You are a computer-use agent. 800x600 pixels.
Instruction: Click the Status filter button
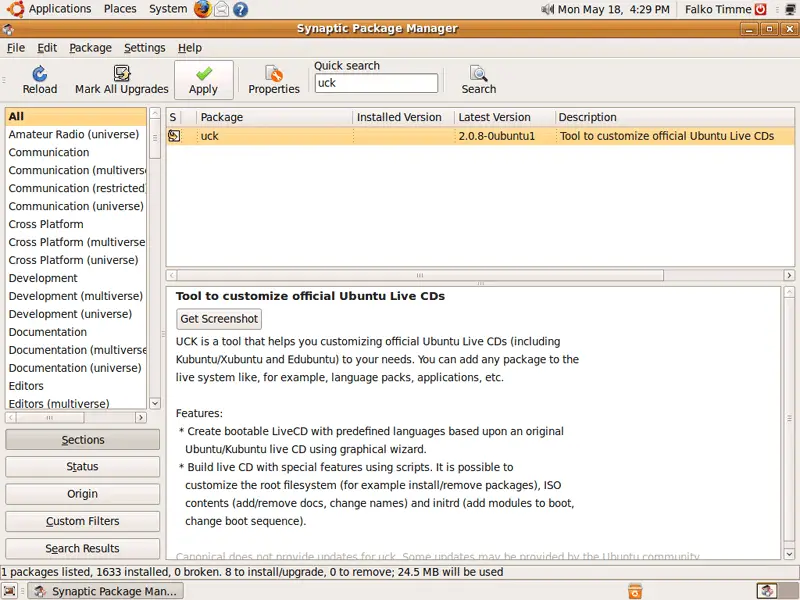pyautogui.click(x=83, y=466)
